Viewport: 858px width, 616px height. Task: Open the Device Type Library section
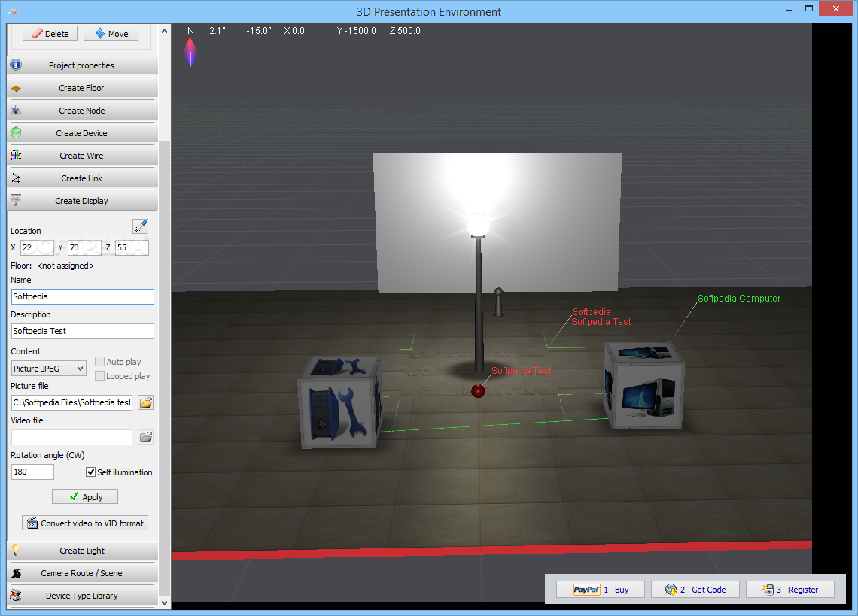(x=82, y=596)
